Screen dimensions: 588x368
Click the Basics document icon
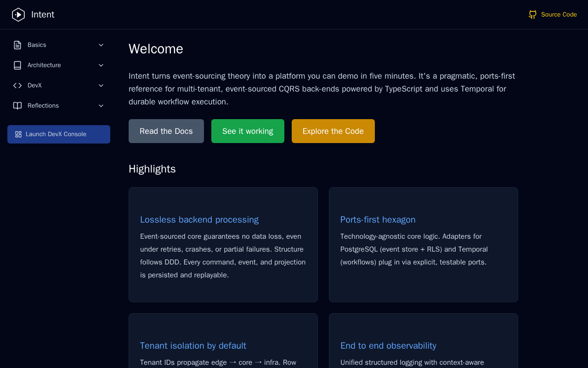[x=17, y=45]
